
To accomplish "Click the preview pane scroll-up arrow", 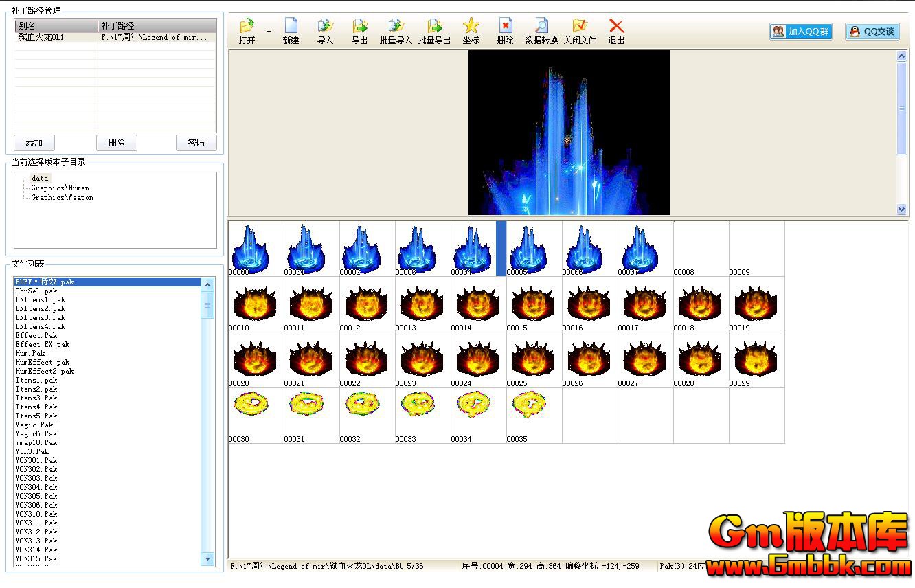I will tap(902, 56).
